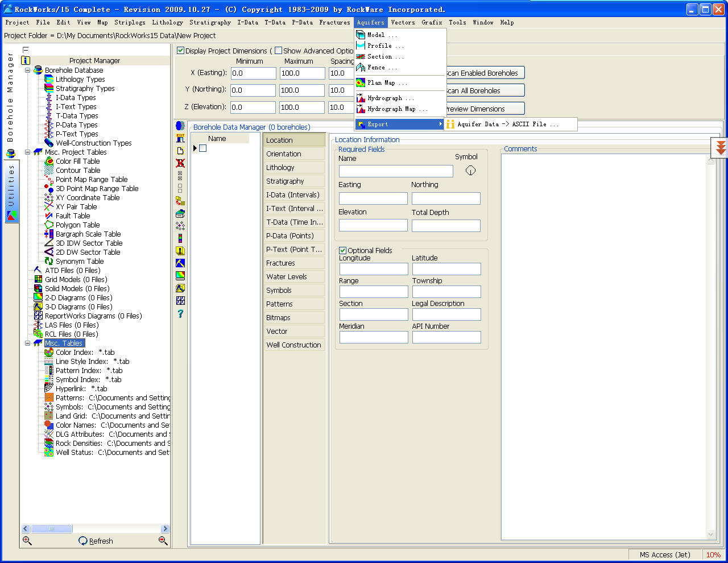Image resolution: width=728 pixels, height=563 pixels.
Task: Click the yellow 3D striplog icon
Action: (x=180, y=251)
